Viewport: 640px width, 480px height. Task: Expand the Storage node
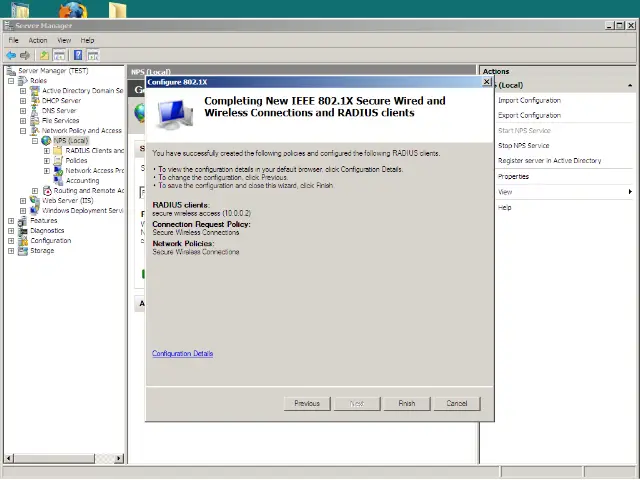pyautogui.click(x=11, y=251)
